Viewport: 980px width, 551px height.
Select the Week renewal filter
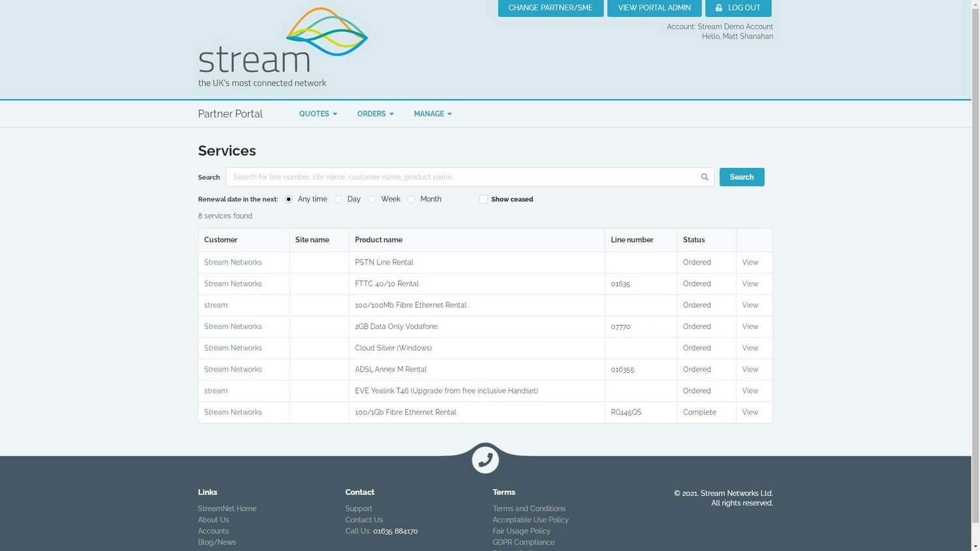point(371,199)
